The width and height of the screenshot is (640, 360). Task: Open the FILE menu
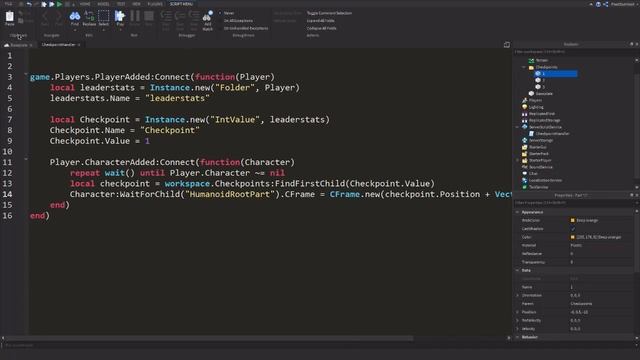coord(8,4)
